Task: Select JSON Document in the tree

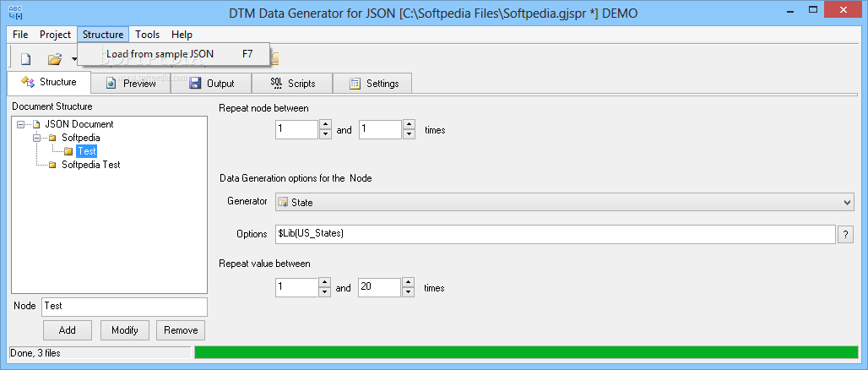Action: click(x=79, y=124)
